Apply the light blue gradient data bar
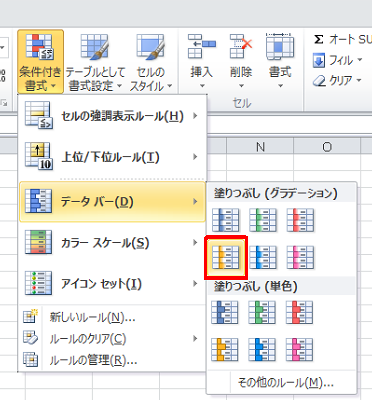 (x=263, y=257)
